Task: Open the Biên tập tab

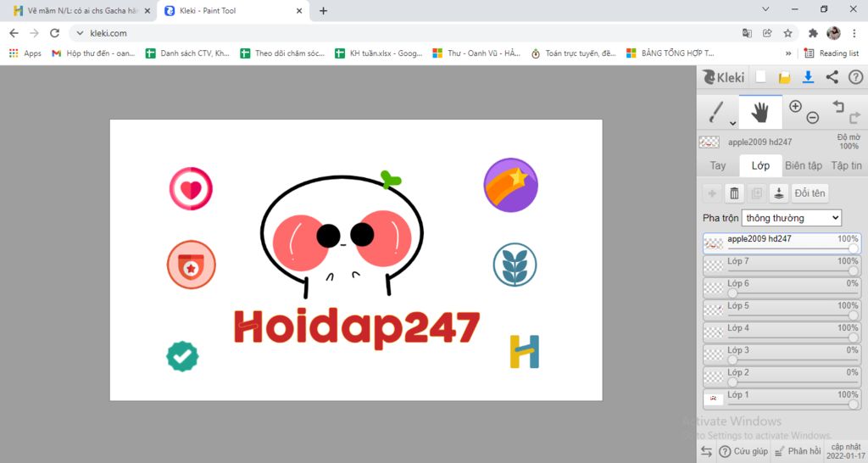Action: (x=804, y=165)
